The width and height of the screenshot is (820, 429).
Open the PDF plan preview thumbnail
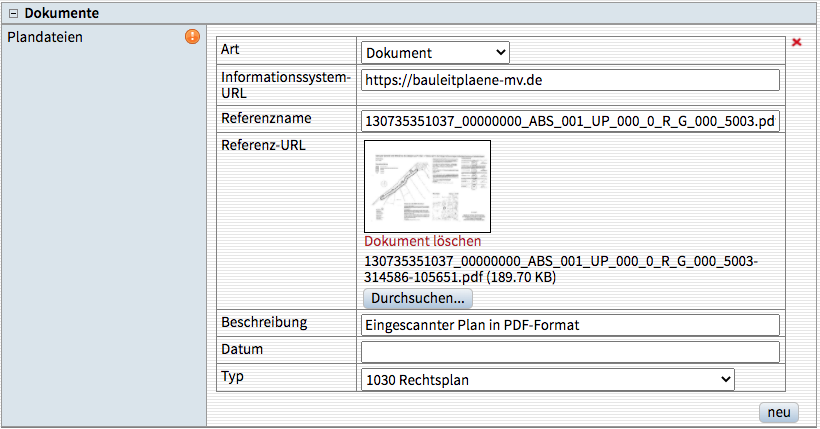tap(427, 187)
